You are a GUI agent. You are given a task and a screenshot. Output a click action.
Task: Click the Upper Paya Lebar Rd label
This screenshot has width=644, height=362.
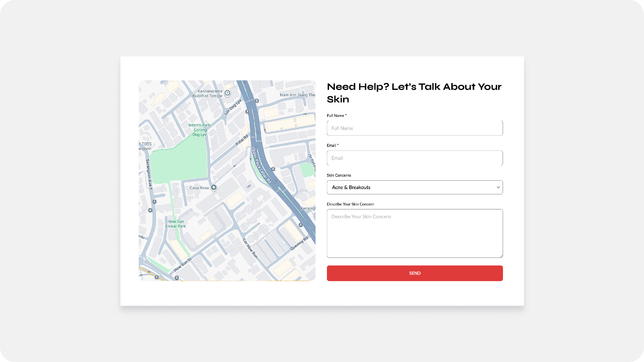pyautogui.click(x=261, y=165)
